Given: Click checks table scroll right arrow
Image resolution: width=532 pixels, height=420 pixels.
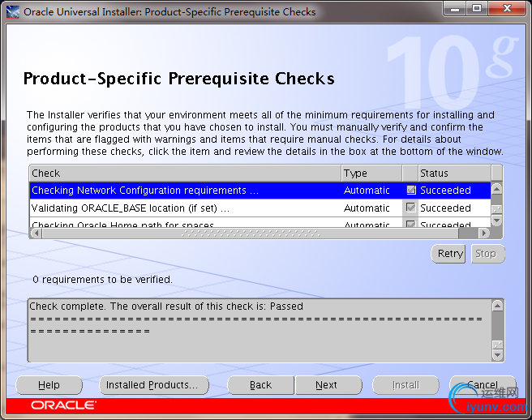Looking at the screenshot, I should [484, 233].
